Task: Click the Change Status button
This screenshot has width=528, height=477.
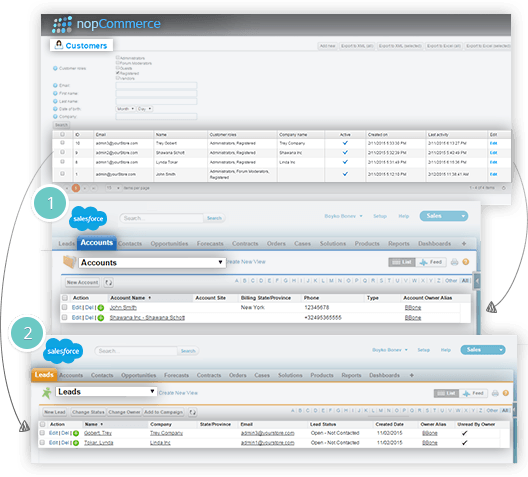Action: coord(88,412)
